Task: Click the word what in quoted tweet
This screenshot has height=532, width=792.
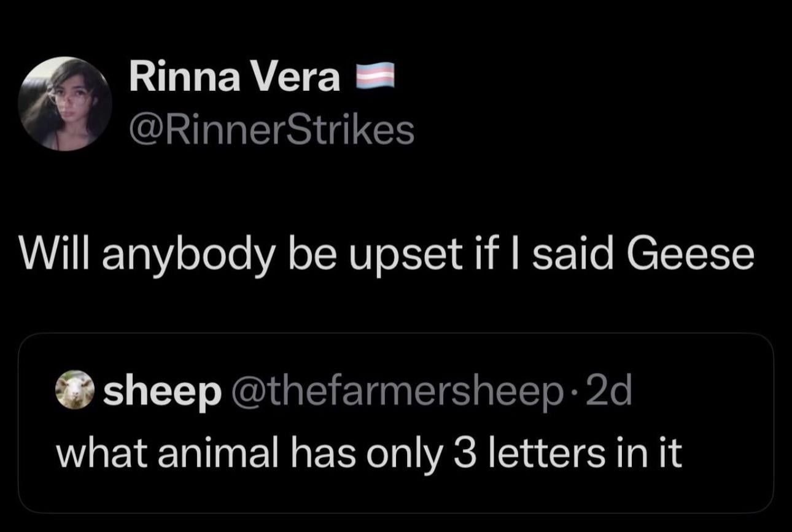Action: pyautogui.click(x=103, y=453)
